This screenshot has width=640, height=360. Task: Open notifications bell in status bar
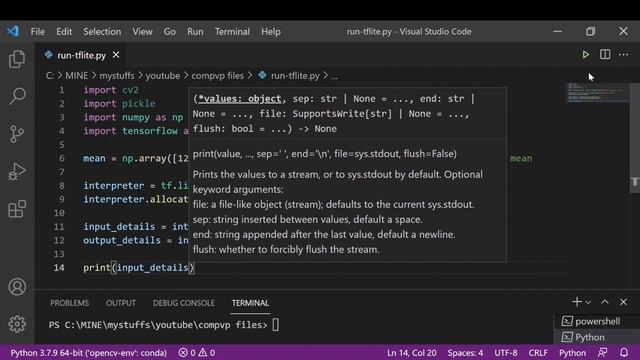(x=624, y=353)
